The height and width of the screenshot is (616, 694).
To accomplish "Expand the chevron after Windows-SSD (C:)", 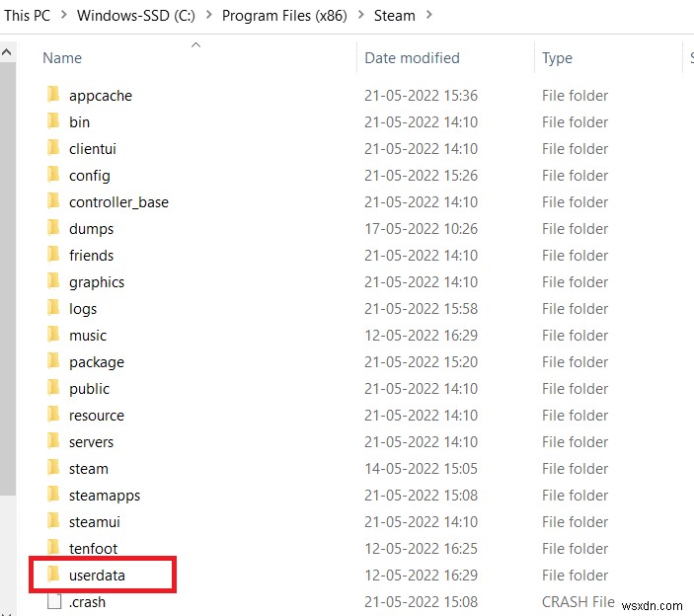I will pos(208,15).
